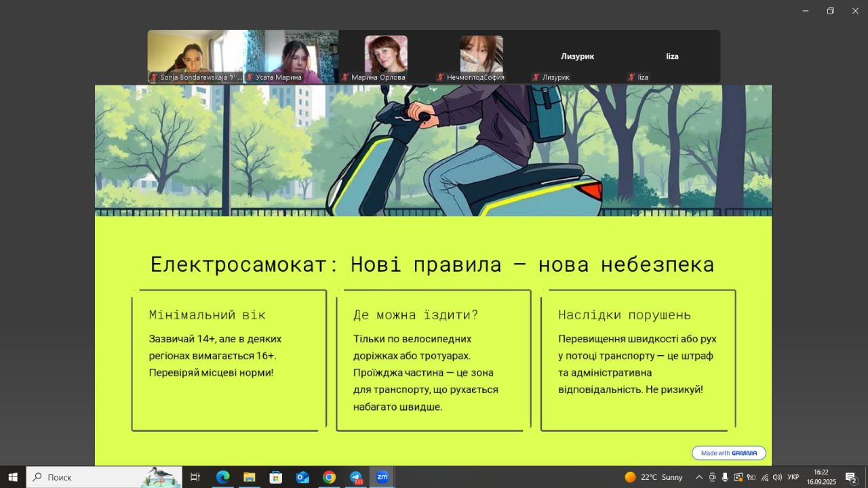
Task: Click the microphone icon in system tray
Action: (x=725, y=477)
